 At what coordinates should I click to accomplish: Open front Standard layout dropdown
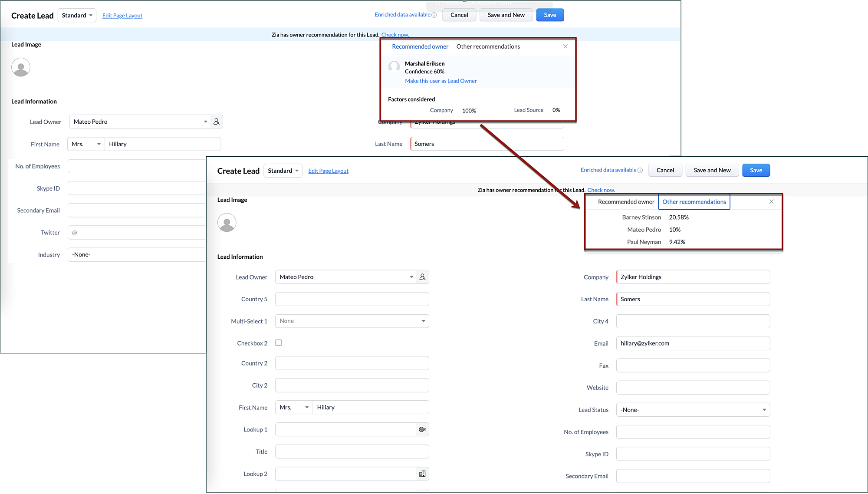point(283,171)
